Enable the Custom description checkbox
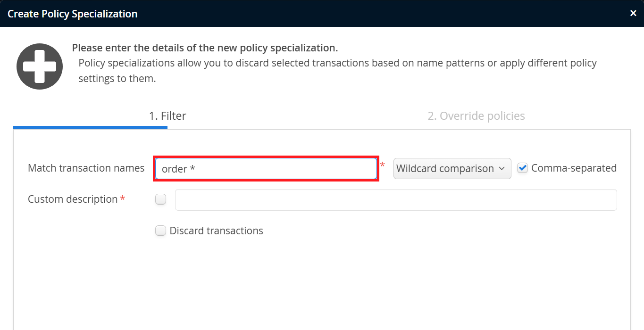Screen dimensions: 644x330 161,199
